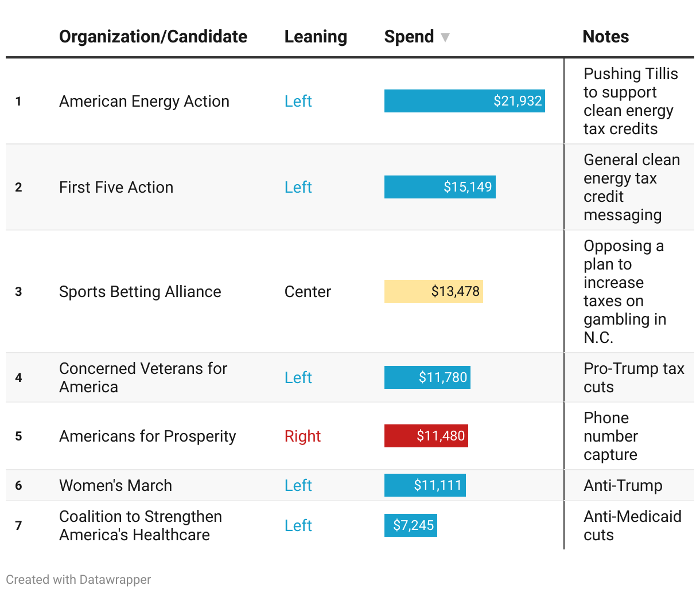Sort by the Spend column header
The image size is (700, 593).
point(409,37)
